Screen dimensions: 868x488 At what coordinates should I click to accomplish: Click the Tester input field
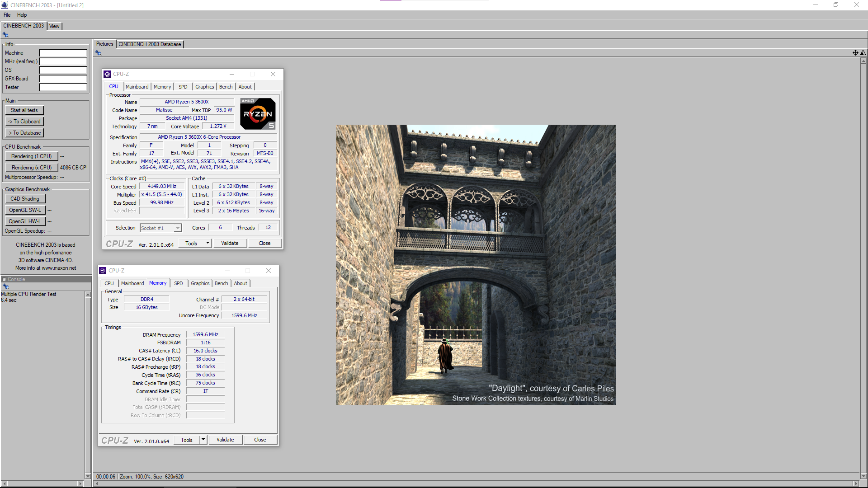(x=63, y=87)
